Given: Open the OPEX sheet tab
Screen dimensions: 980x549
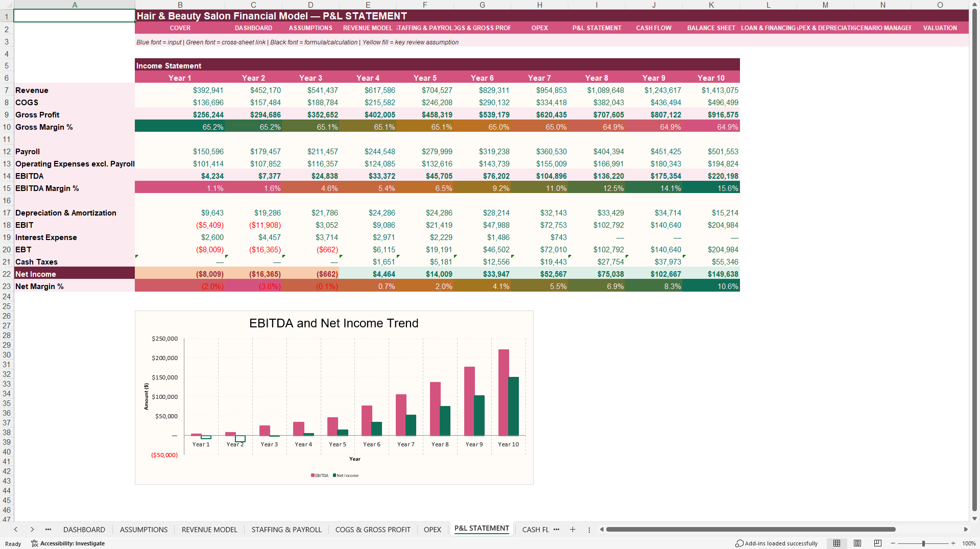Looking at the screenshot, I should 432,530.
